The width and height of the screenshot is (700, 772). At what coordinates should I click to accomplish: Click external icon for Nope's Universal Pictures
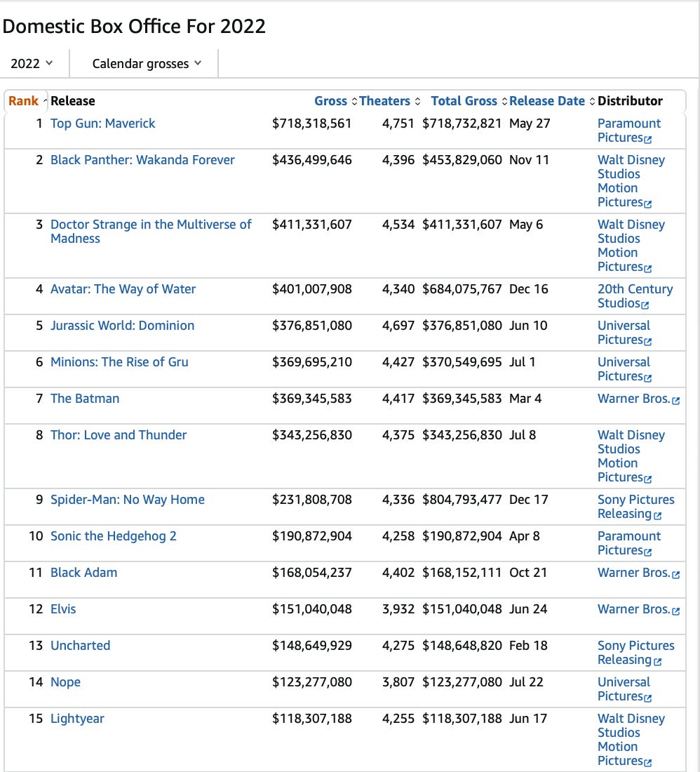648,698
